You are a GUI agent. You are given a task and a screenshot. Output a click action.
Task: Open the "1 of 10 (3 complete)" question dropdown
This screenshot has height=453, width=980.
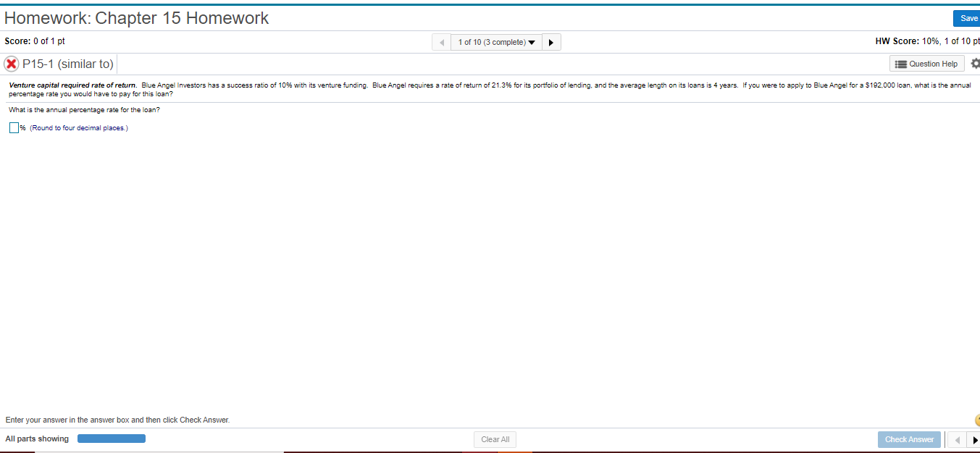(496, 42)
